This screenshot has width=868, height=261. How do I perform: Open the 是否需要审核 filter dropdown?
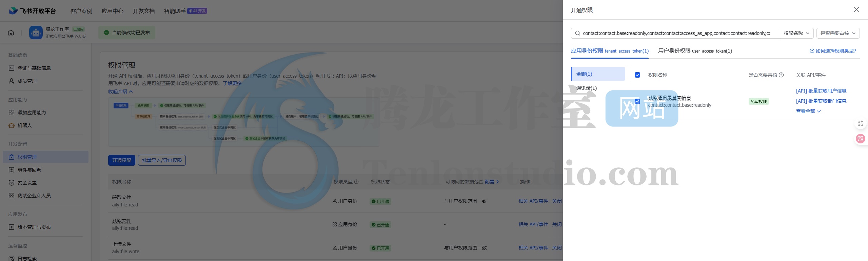pos(837,33)
